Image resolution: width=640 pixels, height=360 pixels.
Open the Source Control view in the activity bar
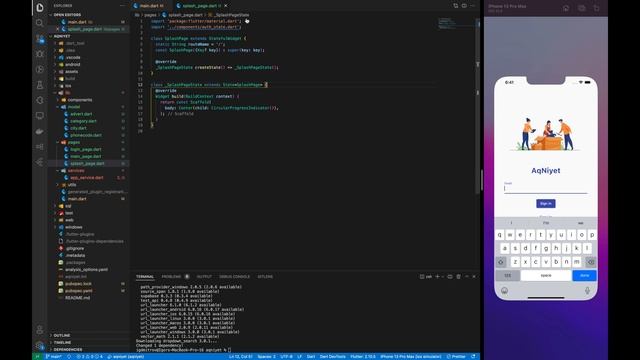[40, 39]
